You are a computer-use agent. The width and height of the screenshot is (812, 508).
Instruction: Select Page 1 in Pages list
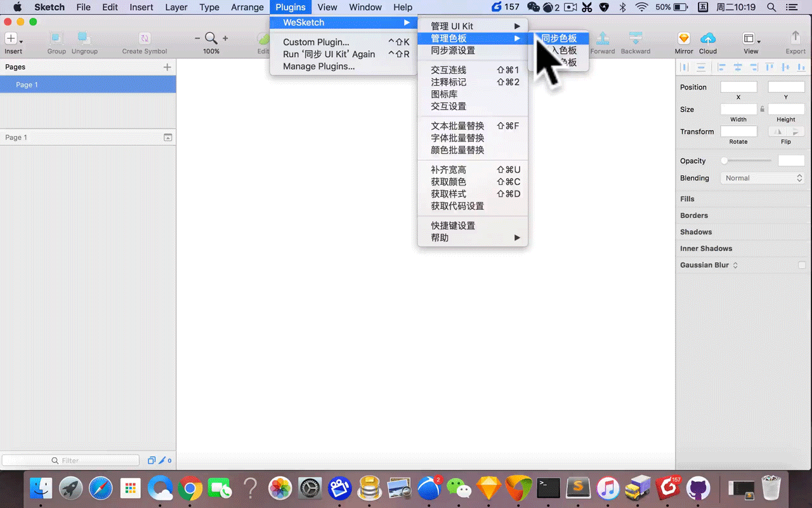(x=88, y=84)
